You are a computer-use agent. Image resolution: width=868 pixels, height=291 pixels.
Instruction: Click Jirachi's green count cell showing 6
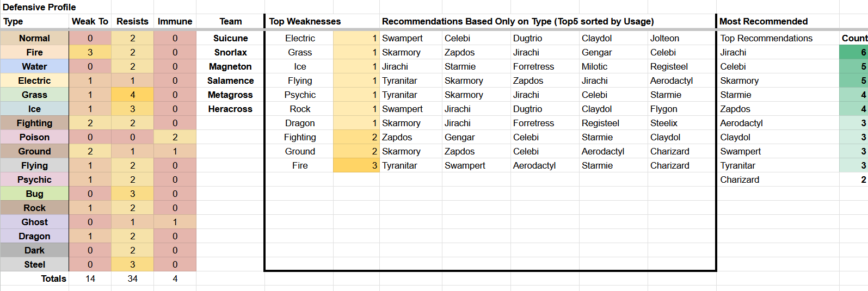[x=853, y=52]
